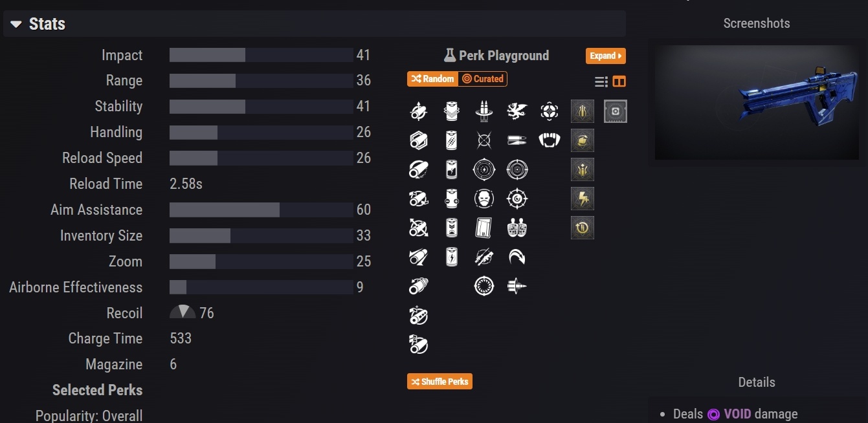Screen dimensions: 868x423
Task: Click the Shuffle Perks button
Action: click(x=440, y=382)
